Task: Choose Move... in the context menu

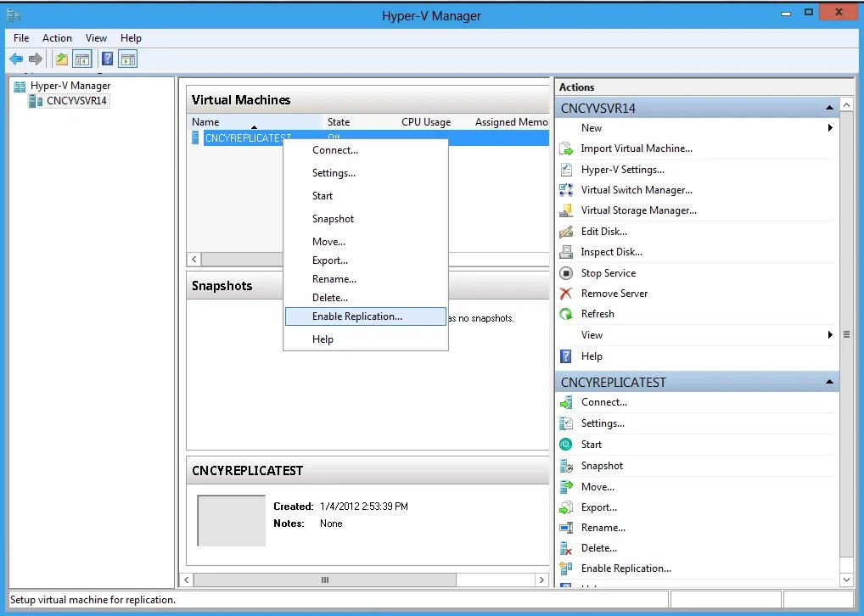Action: tap(366, 242)
